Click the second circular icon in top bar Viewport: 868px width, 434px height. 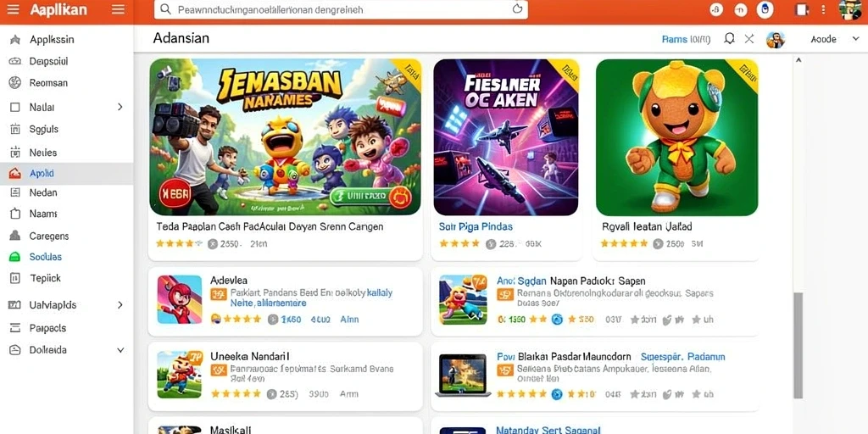pyautogui.click(x=741, y=10)
